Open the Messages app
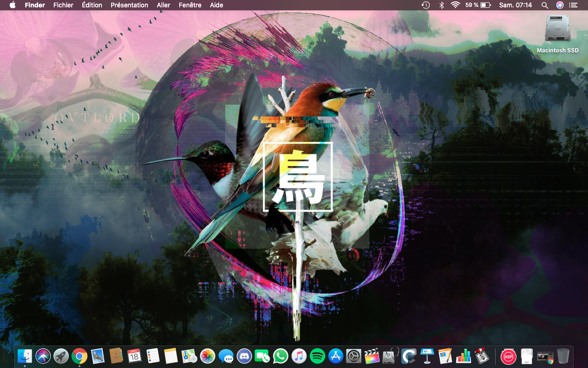 tap(226, 356)
